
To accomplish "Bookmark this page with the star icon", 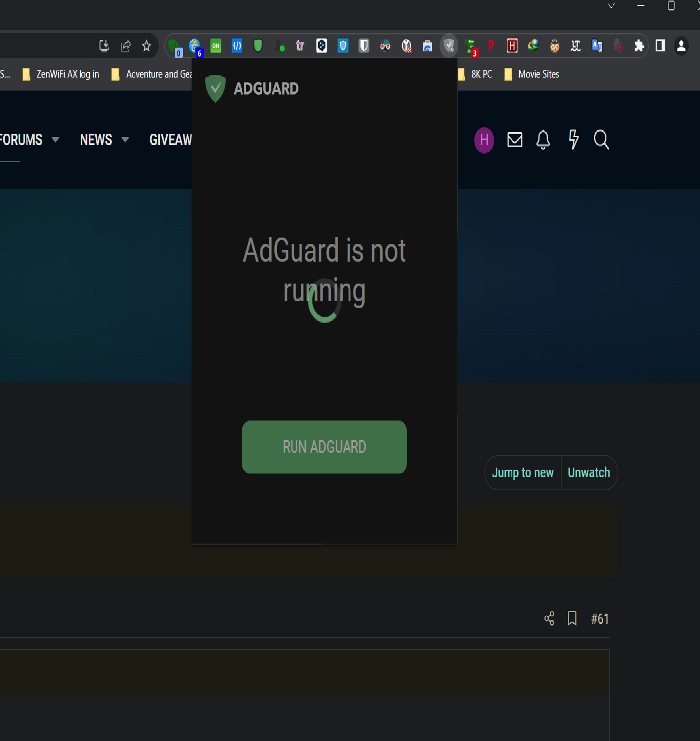I will tap(147, 46).
